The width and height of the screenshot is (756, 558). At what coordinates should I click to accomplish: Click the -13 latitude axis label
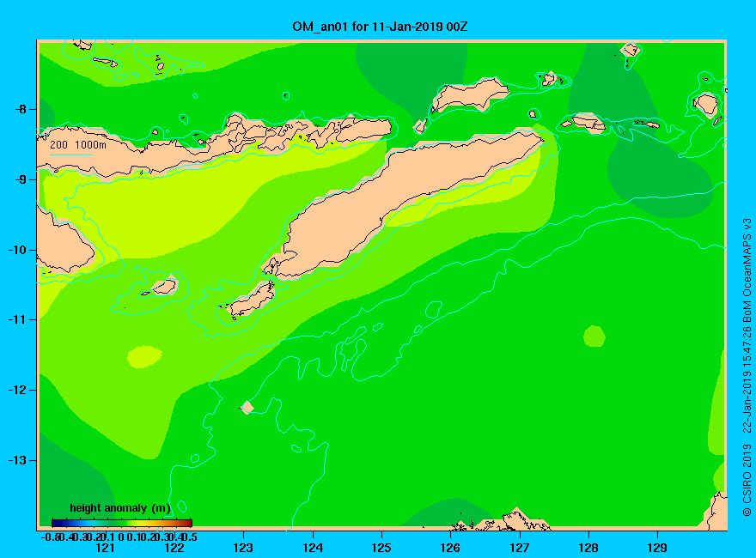(x=17, y=460)
